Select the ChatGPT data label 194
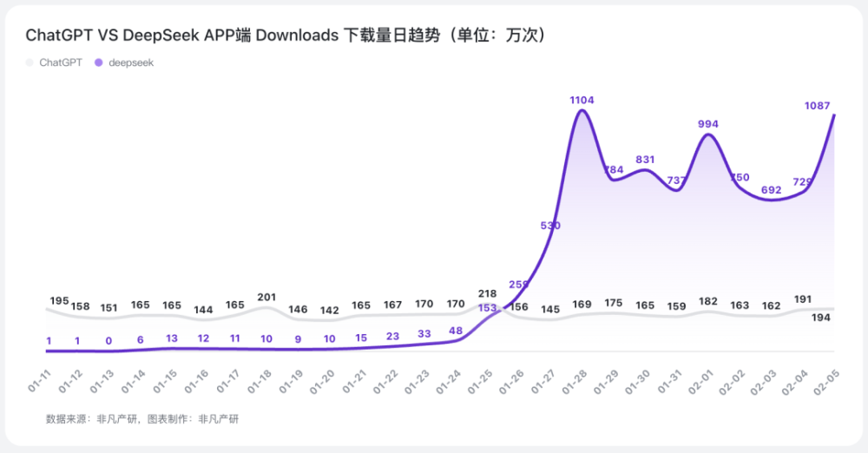Screen dimensions: 868x453 (x=821, y=318)
